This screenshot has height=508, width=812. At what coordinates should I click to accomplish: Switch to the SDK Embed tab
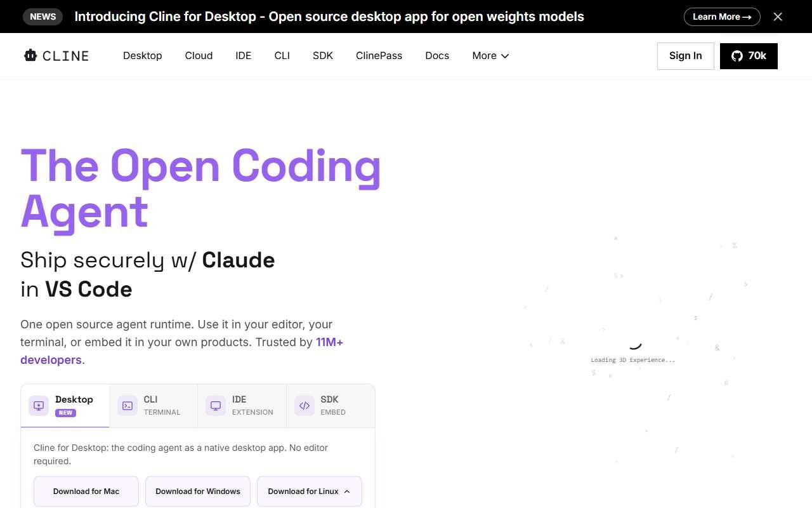click(x=331, y=406)
